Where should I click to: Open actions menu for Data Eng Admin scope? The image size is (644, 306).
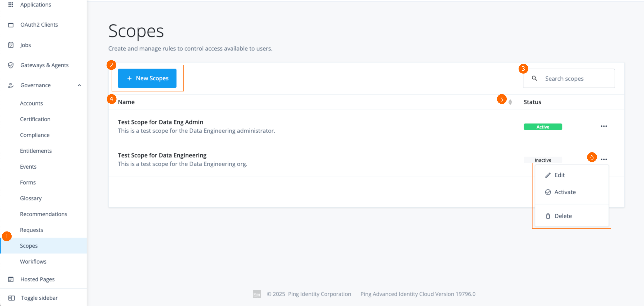coord(604,126)
